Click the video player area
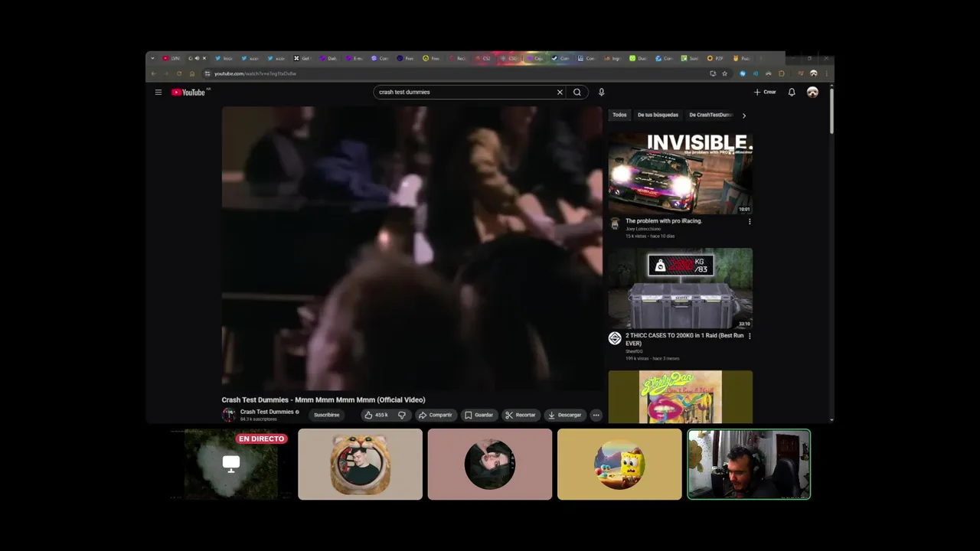Screen dimensions: 980x551 [412, 249]
